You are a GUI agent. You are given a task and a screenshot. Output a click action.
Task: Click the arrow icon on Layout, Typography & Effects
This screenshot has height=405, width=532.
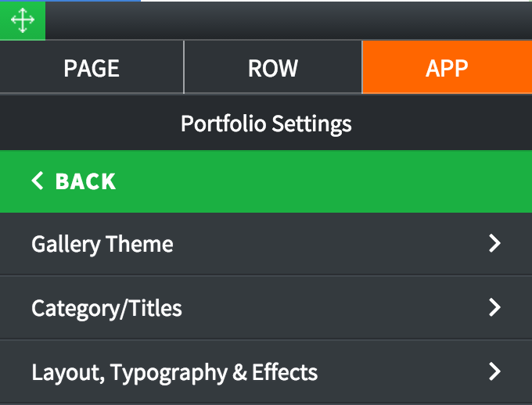tap(494, 371)
